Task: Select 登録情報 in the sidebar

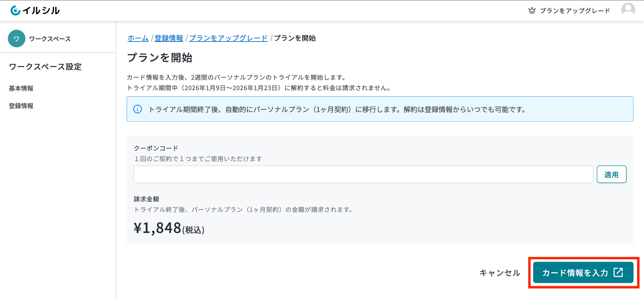Action: pyautogui.click(x=21, y=106)
